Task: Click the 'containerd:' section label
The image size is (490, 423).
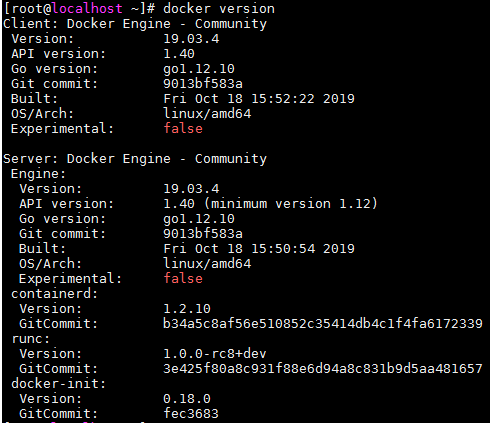Action: point(54,294)
